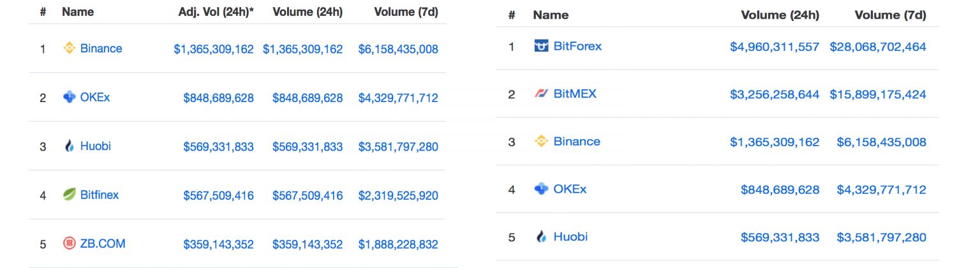Viewport: 980px width, 268px height.
Task: Click BitForex 24h volume $4,960,311,557
Action: [x=775, y=47]
